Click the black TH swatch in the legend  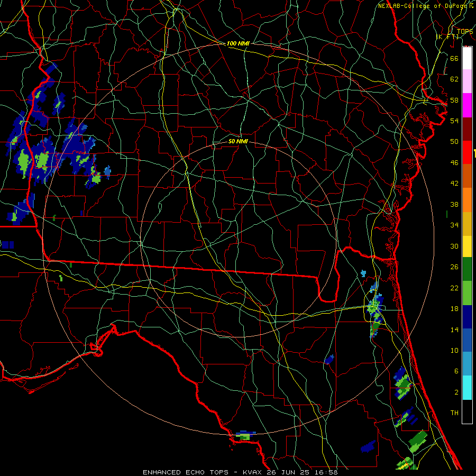467,411
